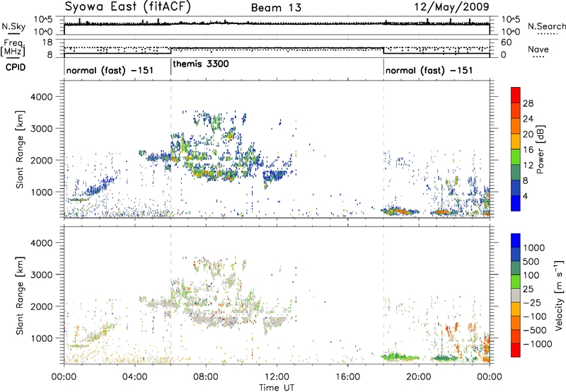566x392 pixels.
Task: Click the '20:00' time tick label
Action: (419, 377)
